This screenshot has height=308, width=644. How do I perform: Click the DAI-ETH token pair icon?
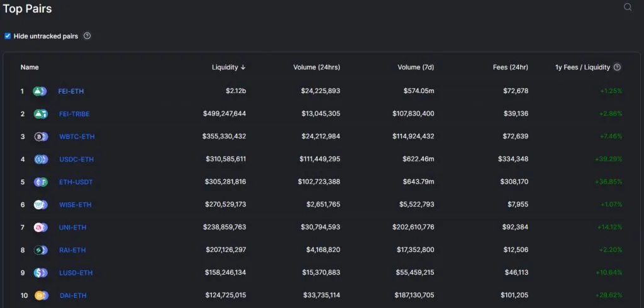pyautogui.click(x=42, y=295)
